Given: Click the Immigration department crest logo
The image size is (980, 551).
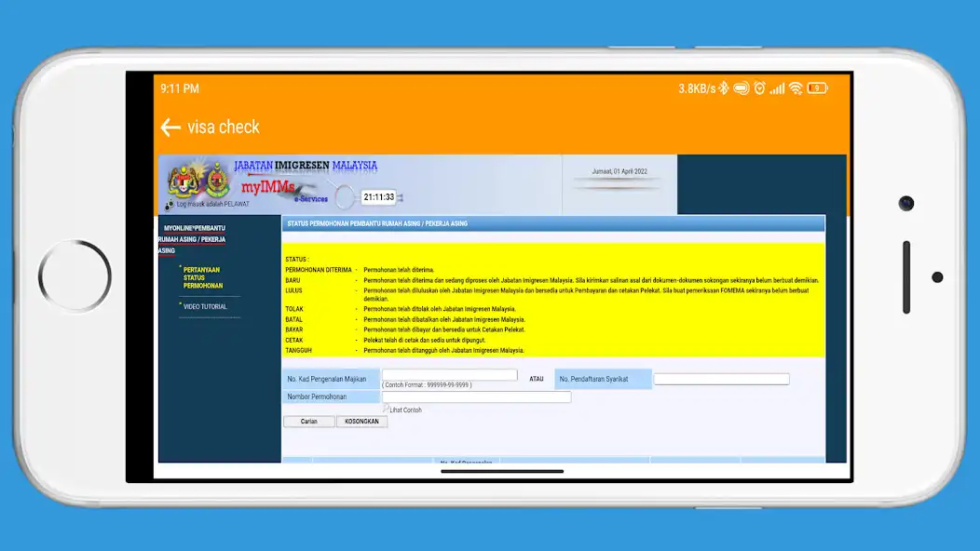Looking at the screenshot, I should coord(218,180).
